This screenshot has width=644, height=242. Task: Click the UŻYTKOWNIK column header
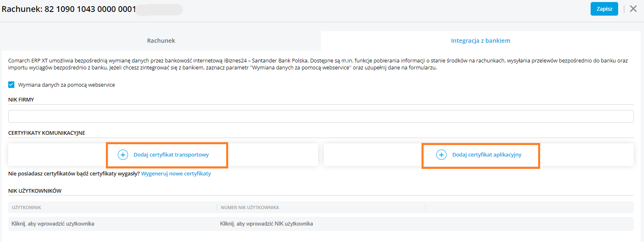coord(27,207)
